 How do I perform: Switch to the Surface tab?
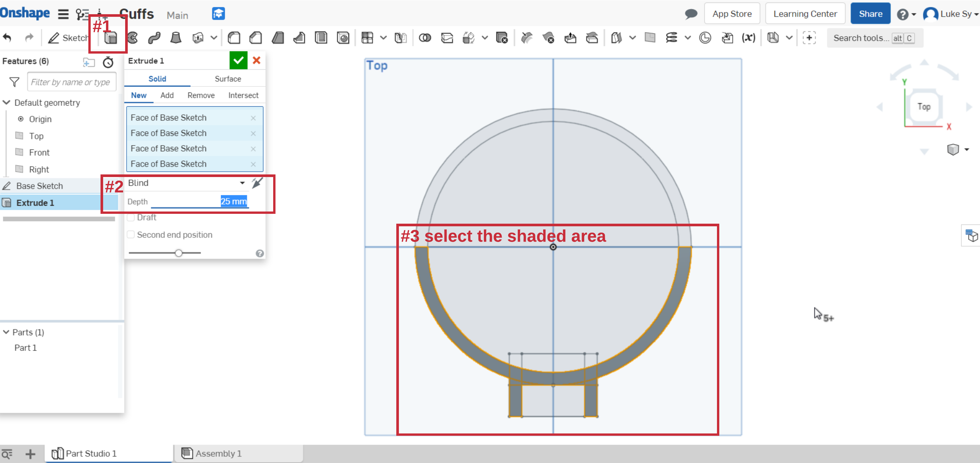pos(228,79)
